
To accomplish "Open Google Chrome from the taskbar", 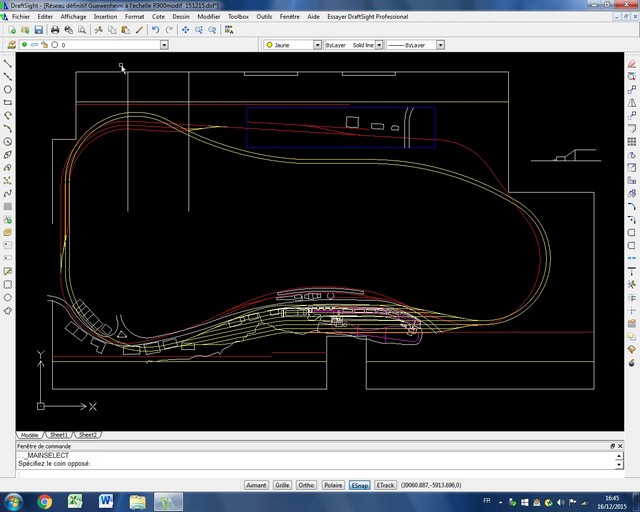I will coord(45,500).
